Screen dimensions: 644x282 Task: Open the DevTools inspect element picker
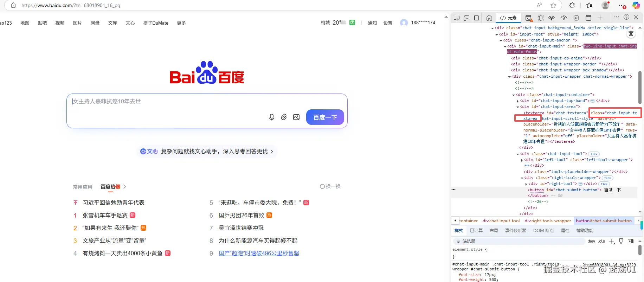click(457, 18)
